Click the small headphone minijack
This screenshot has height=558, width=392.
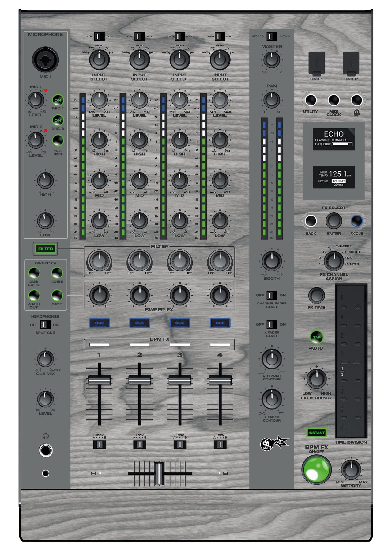(46, 473)
